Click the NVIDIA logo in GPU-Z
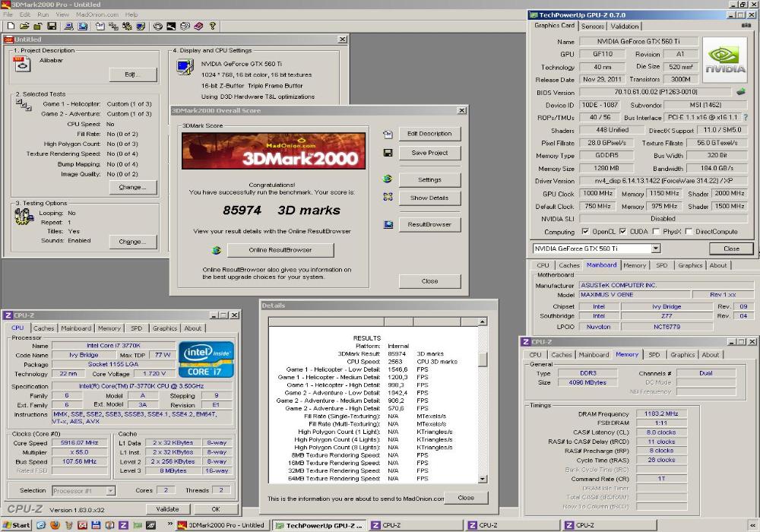Viewport: 760px width, 532px height. [724, 60]
